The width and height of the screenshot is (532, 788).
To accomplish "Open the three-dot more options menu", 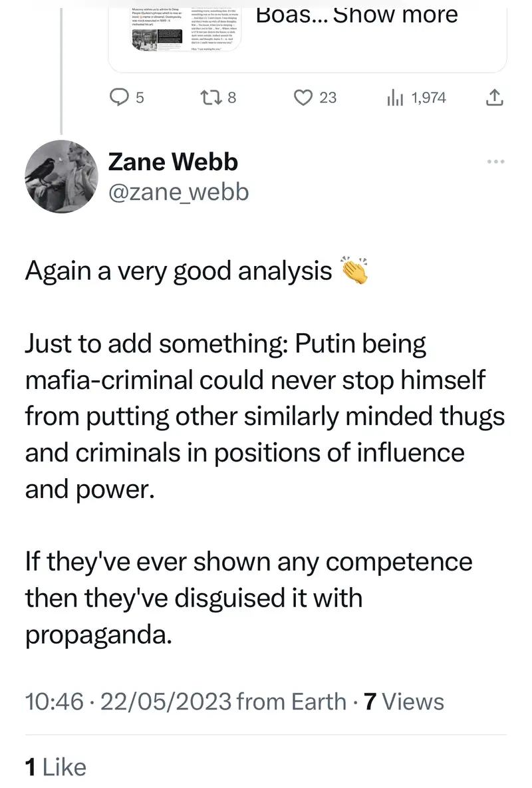I will tap(495, 162).
